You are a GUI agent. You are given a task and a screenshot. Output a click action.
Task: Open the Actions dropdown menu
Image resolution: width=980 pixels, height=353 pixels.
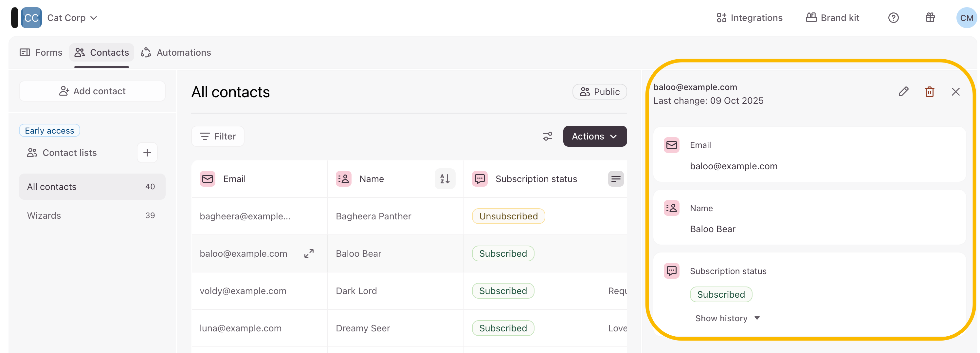pyautogui.click(x=595, y=136)
